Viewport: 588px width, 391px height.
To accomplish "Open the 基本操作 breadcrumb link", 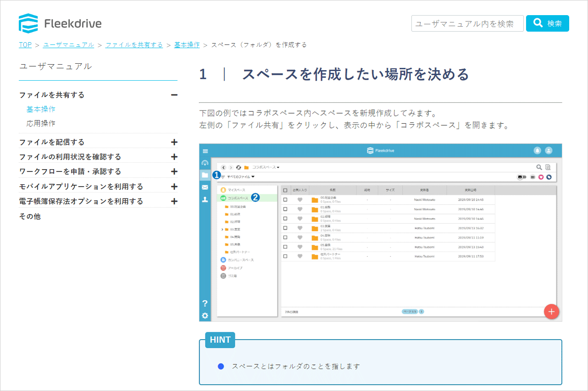I will click(x=187, y=44).
